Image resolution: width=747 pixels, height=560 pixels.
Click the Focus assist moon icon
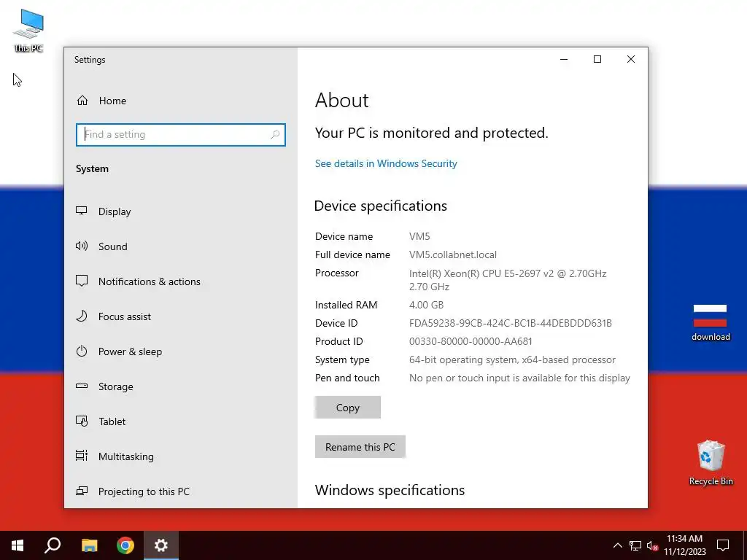coord(82,316)
